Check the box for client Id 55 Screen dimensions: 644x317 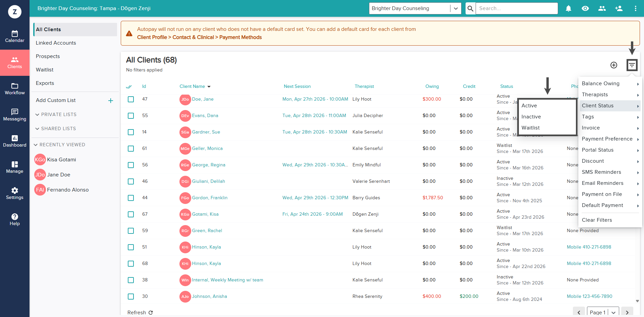(x=131, y=116)
